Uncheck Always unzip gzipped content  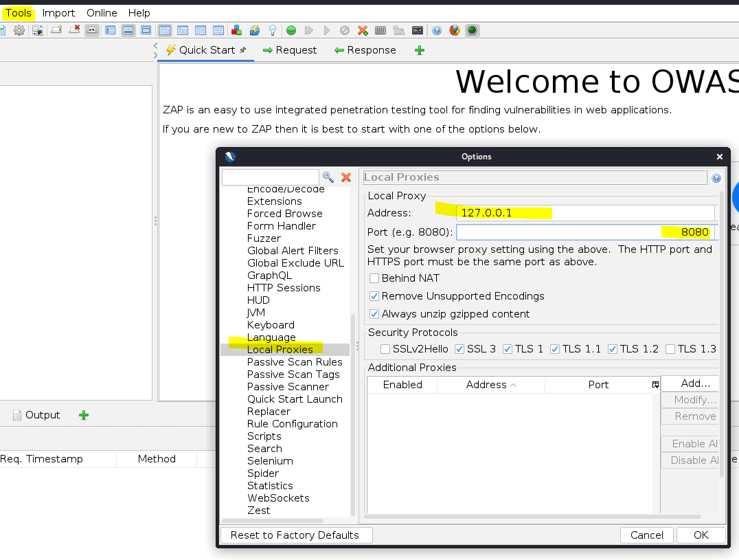[374, 315]
